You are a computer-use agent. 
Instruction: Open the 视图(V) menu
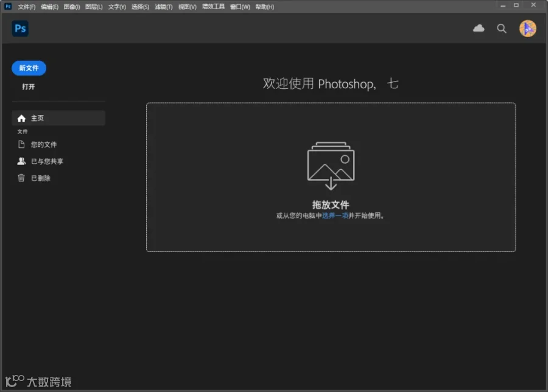coord(187,7)
